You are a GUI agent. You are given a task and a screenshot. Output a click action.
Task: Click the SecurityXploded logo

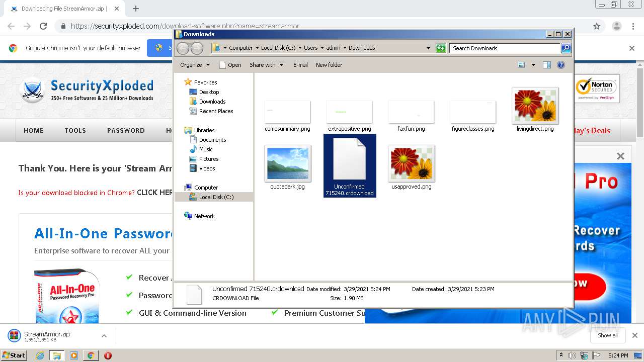[x=87, y=90]
